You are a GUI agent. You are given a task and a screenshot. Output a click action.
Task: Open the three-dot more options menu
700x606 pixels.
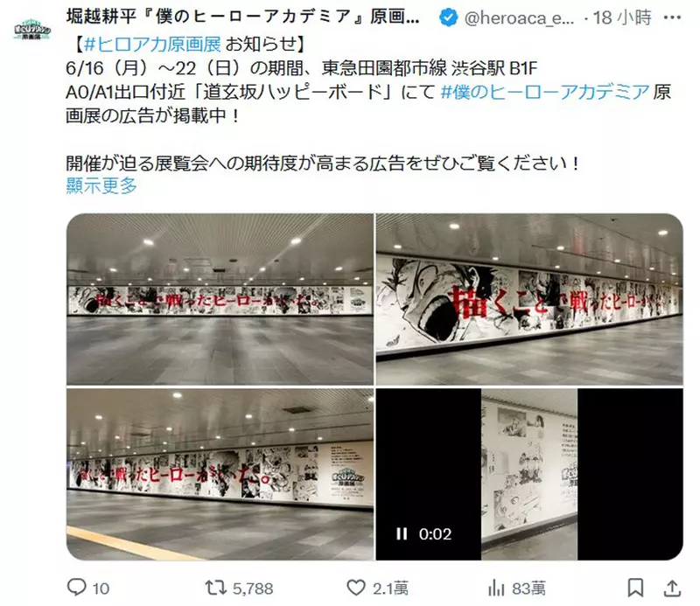(x=672, y=17)
